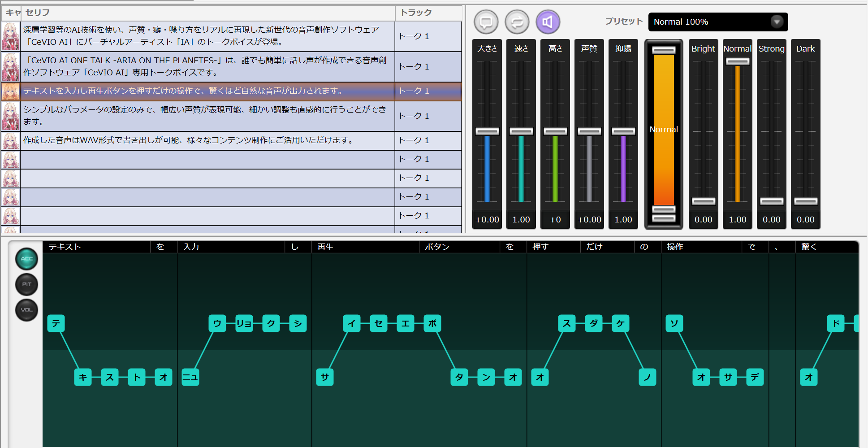
Task: Click the speech bubble icon button
Action: point(486,22)
